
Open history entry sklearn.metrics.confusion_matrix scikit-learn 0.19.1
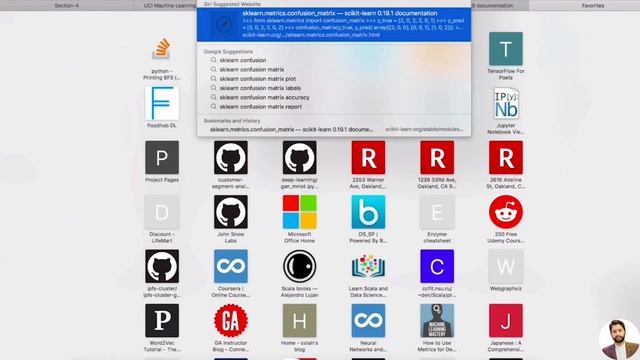pos(334,129)
